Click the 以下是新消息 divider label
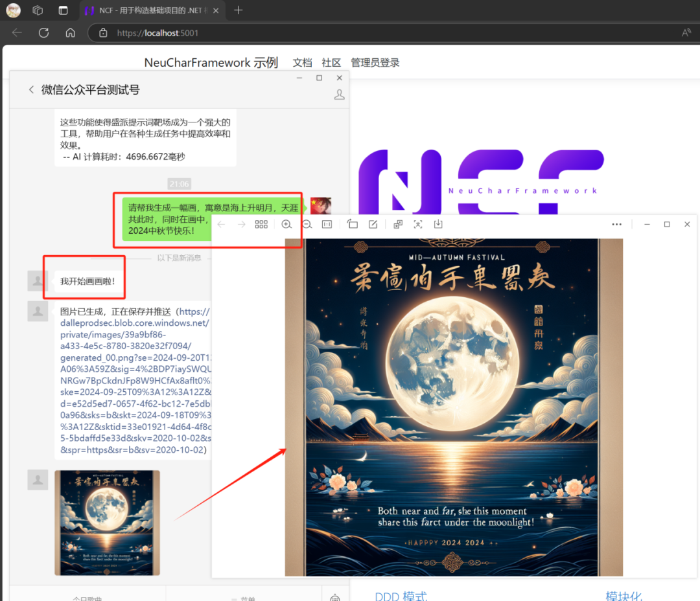This screenshot has height=601, width=700. pos(179,258)
